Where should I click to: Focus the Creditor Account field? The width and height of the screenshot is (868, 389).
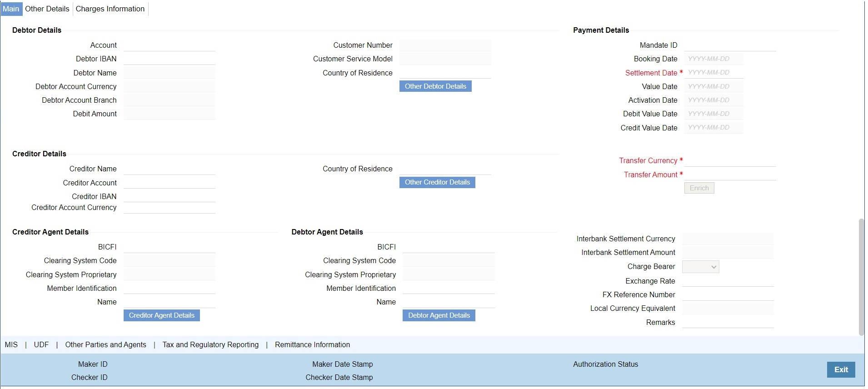tap(170, 183)
